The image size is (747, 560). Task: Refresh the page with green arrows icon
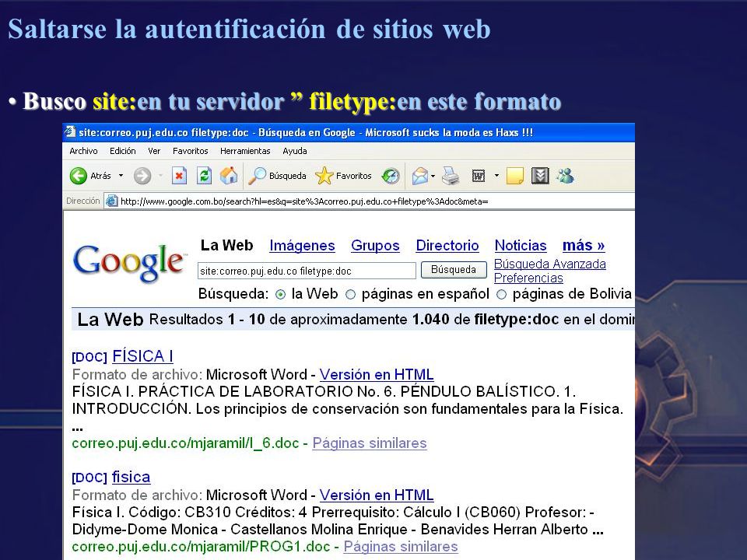click(x=204, y=176)
